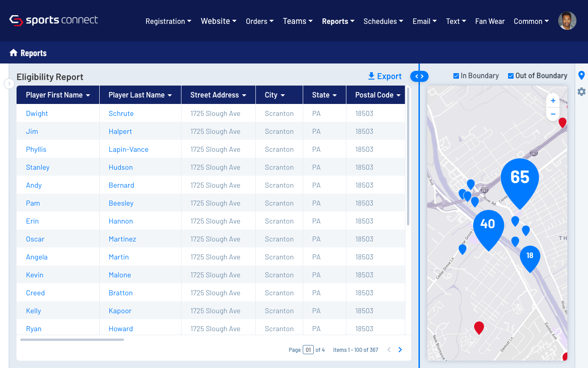Expand the collapsed left sidebar arrow

coord(9,83)
